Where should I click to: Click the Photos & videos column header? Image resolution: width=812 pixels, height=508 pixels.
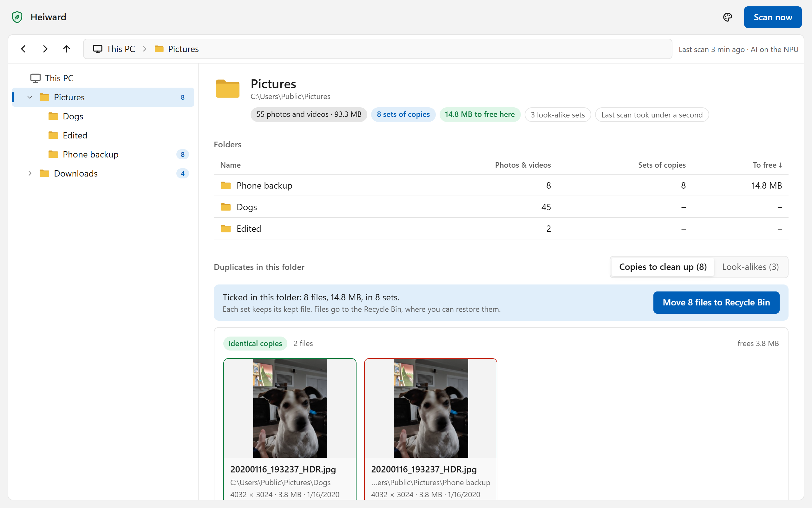(x=523, y=165)
